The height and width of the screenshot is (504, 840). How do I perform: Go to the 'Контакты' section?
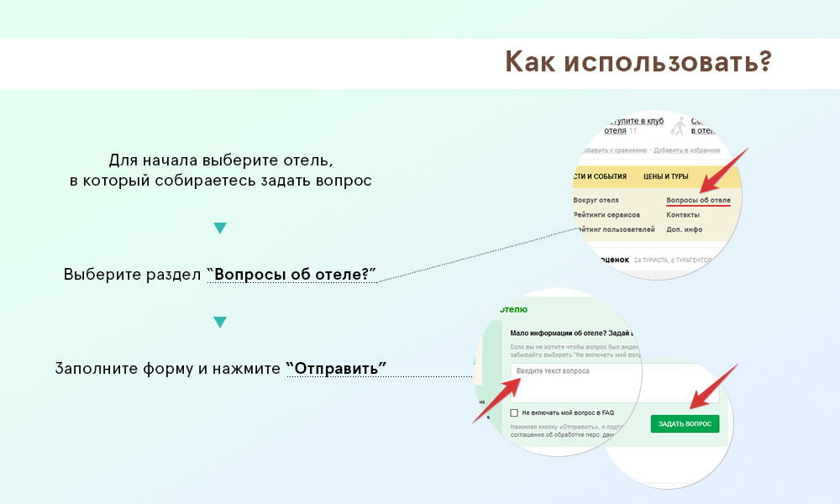(x=683, y=215)
